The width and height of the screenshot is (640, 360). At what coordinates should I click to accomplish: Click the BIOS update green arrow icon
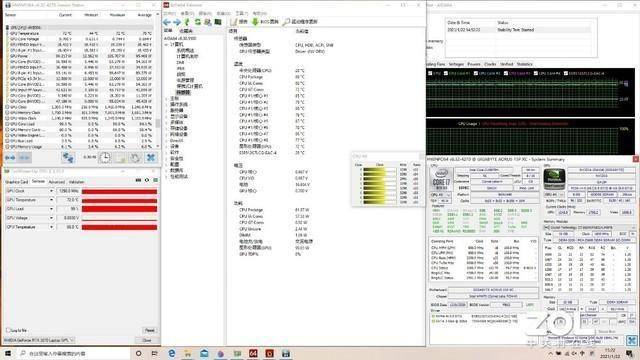[x=255, y=22]
